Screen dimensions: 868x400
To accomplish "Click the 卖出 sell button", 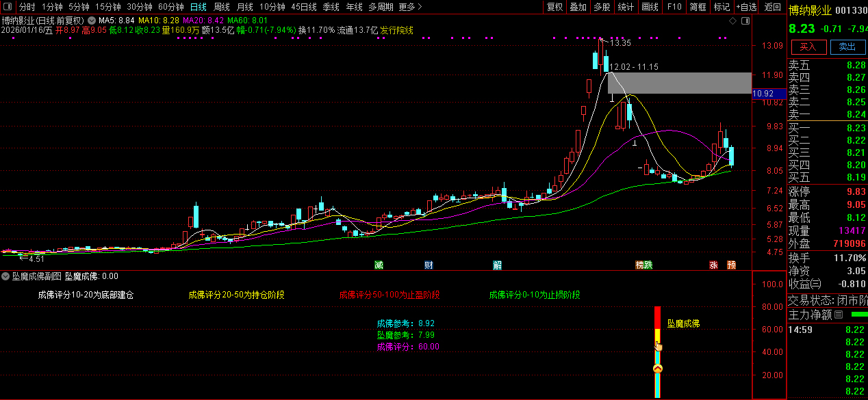I will [x=847, y=46].
